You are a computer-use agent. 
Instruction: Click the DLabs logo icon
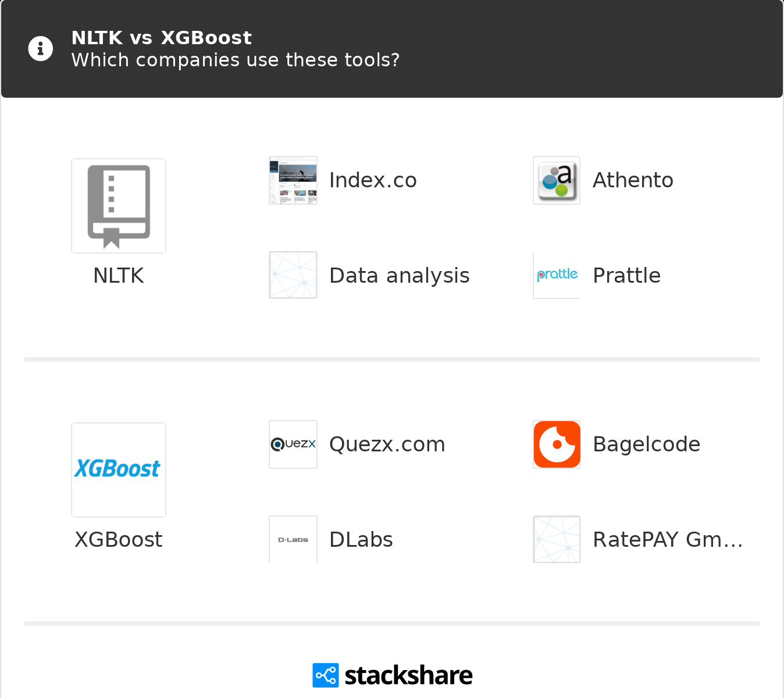pos(293,539)
